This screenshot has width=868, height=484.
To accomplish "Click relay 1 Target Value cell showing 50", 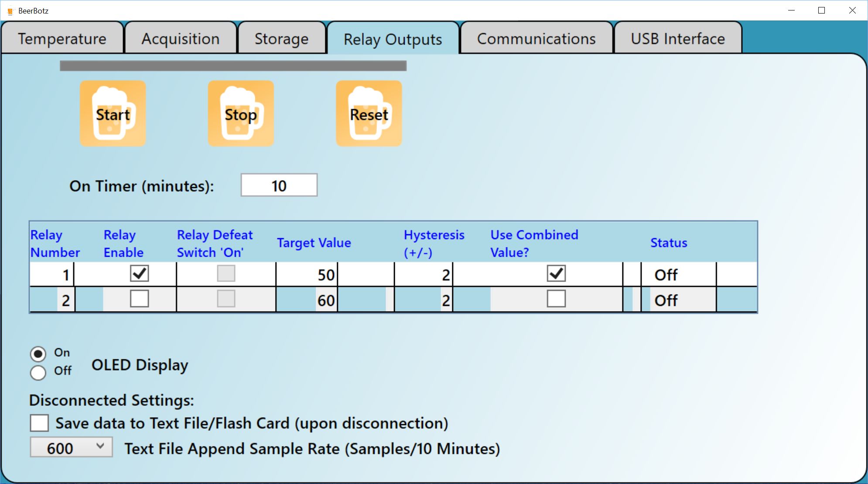I will (307, 275).
